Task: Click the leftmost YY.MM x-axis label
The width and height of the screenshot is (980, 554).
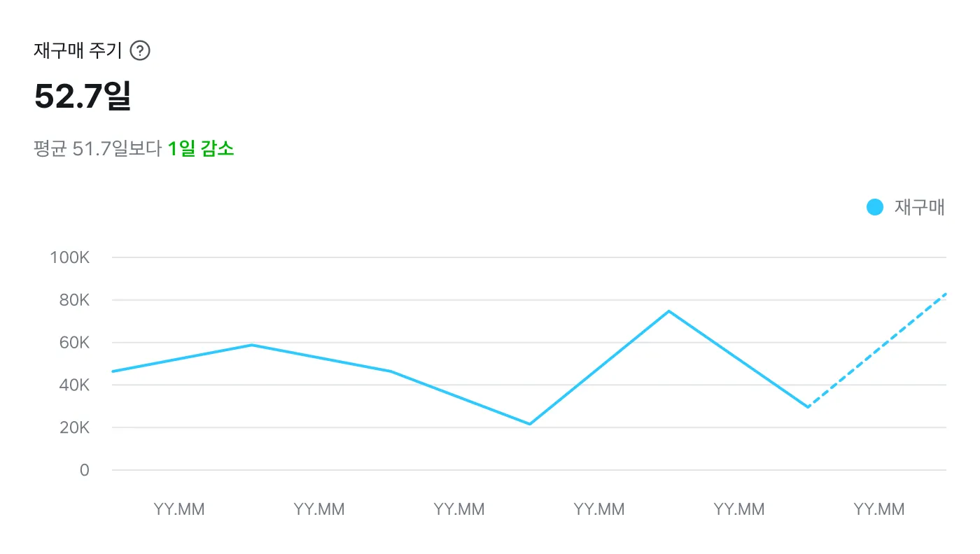Action: point(179,509)
